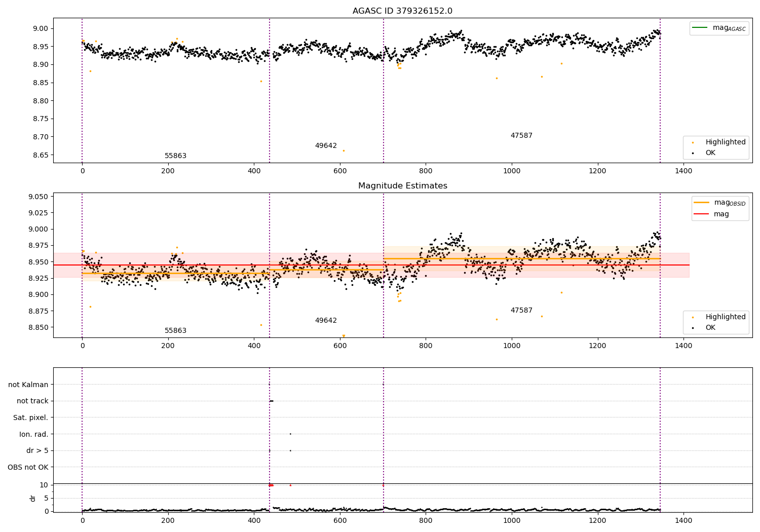Click the '55863' annotation in top plot
This screenshot has width=760, height=532.
coord(175,156)
